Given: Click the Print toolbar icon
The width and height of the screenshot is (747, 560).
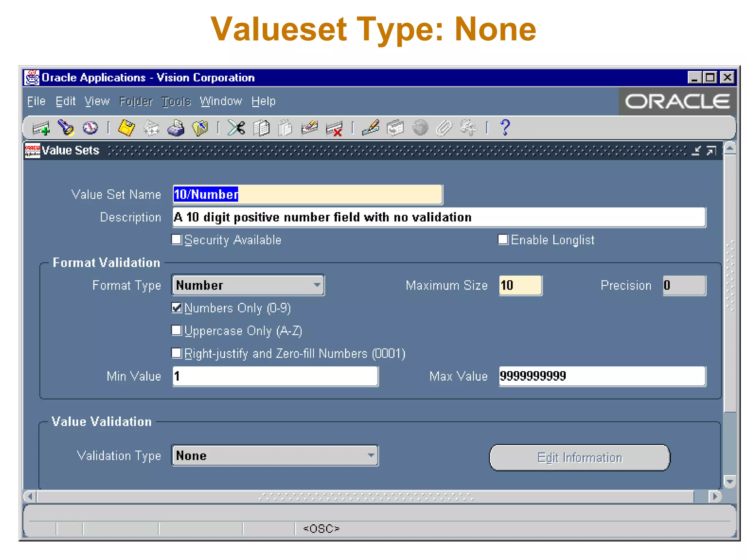Looking at the screenshot, I should [x=176, y=128].
